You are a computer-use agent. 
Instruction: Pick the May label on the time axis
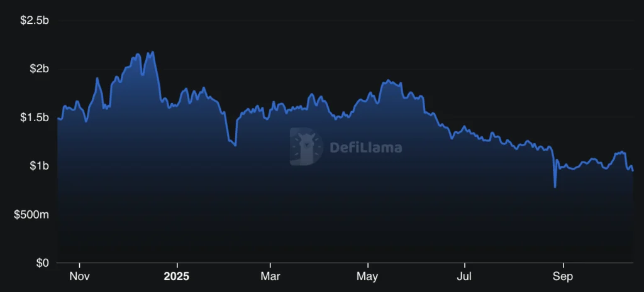tap(367, 276)
